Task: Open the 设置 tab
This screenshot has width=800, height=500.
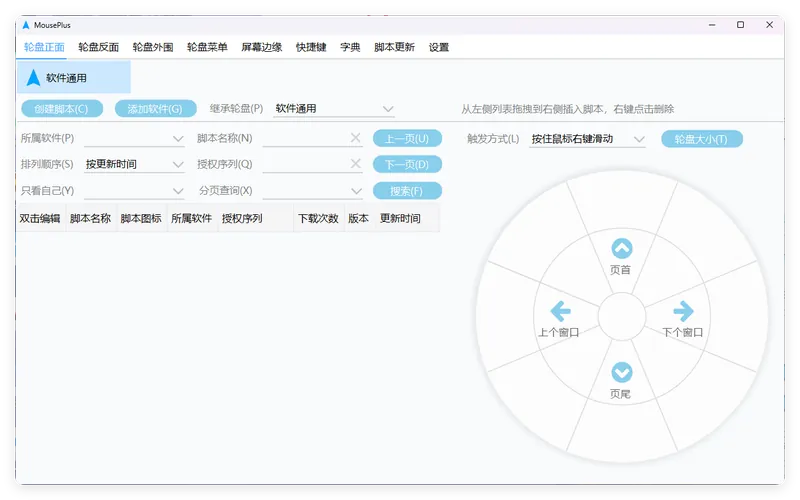Action: tap(439, 47)
